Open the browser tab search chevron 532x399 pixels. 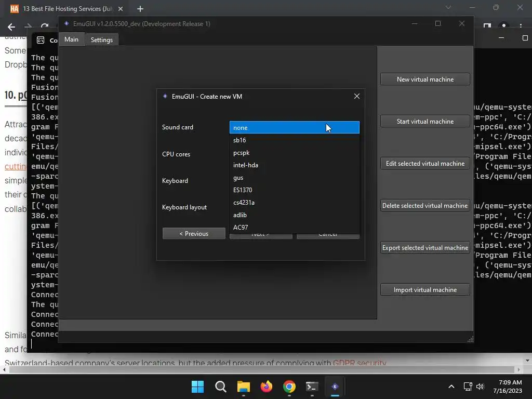(448, 7)
